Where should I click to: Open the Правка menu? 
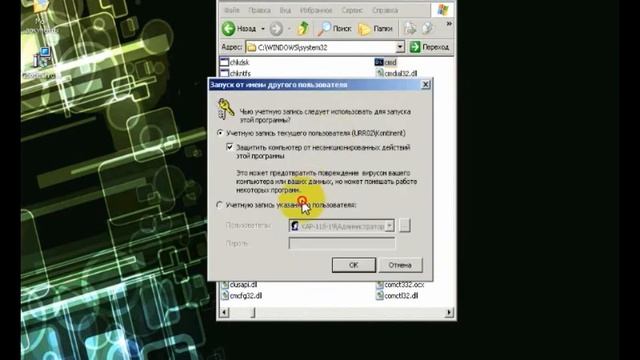click(x=259, y=10)
